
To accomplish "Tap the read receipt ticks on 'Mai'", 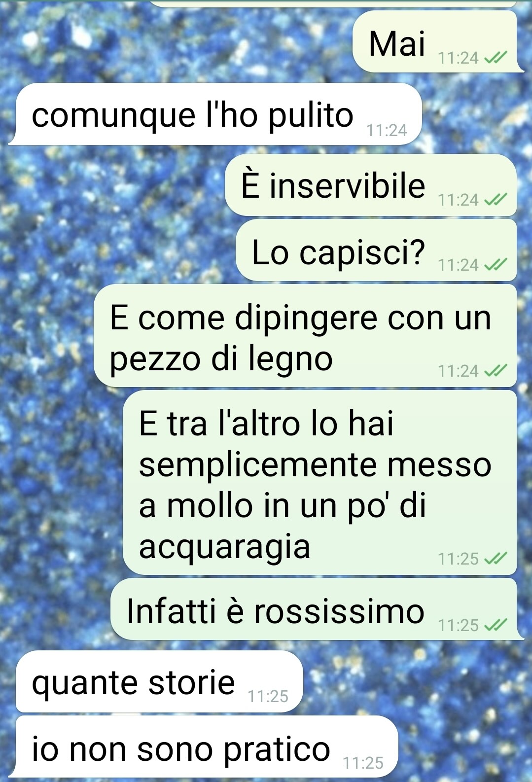I will pos(496,59).
